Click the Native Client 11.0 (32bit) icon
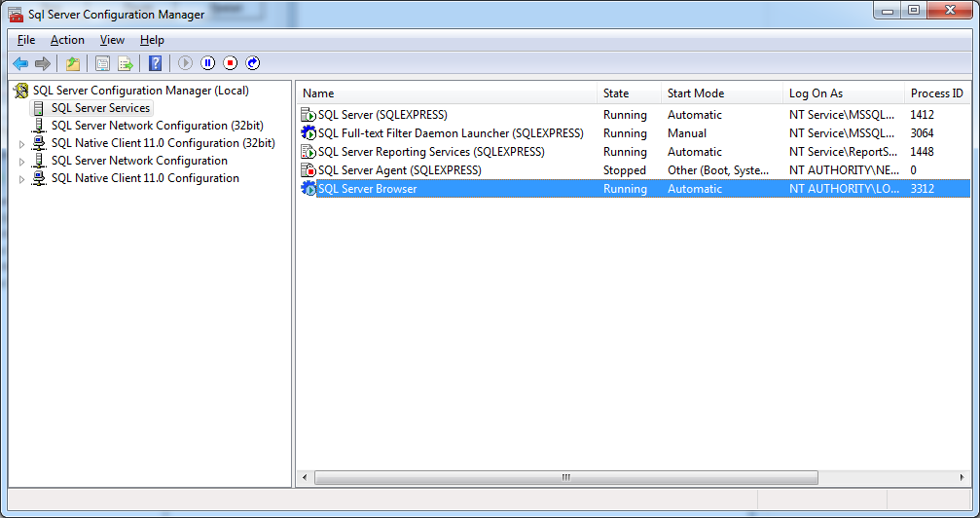The height and width of the screenshot is (518, 980). click(x=39, y=143)
